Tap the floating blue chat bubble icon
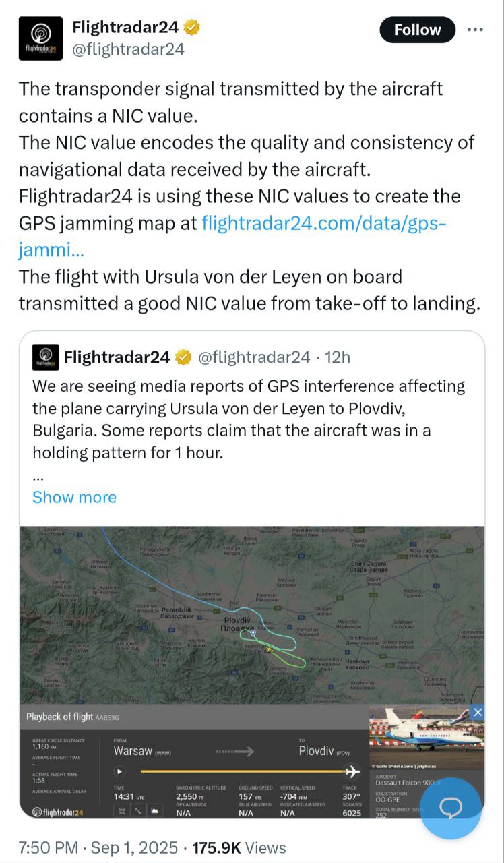Screen dimensions: 504x863 [x=451, y=808]
